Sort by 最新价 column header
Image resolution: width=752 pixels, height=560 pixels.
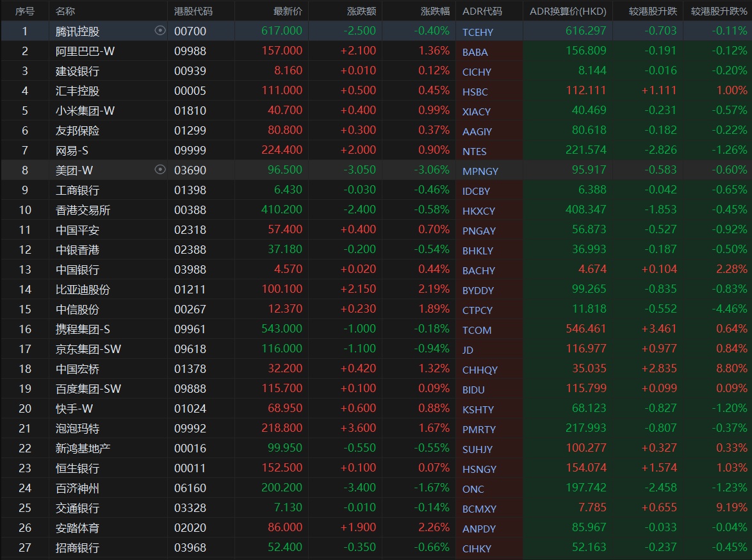(x=288, y=12)
